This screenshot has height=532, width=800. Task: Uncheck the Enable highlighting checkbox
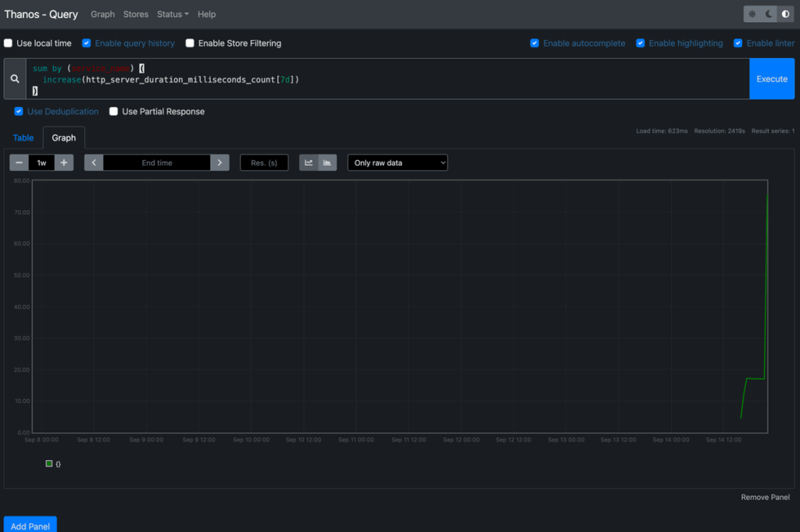pos(641,43)
